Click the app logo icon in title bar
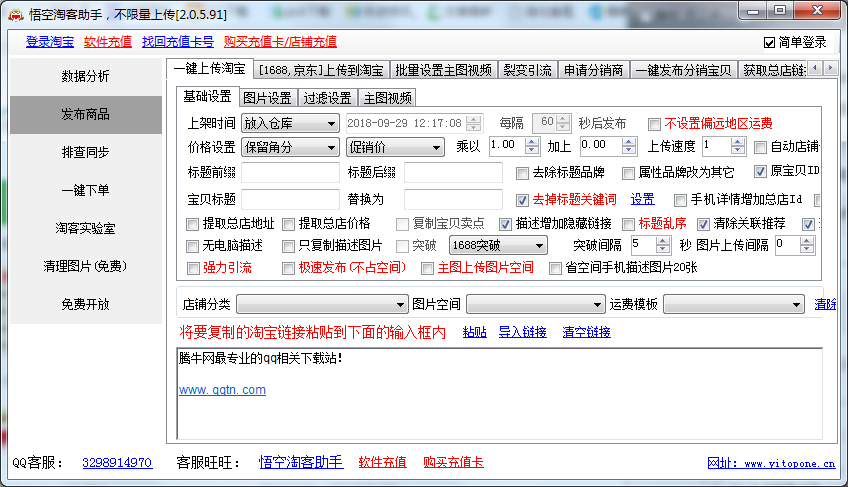Viewport: 848px width, 487px height. [16, 15]
